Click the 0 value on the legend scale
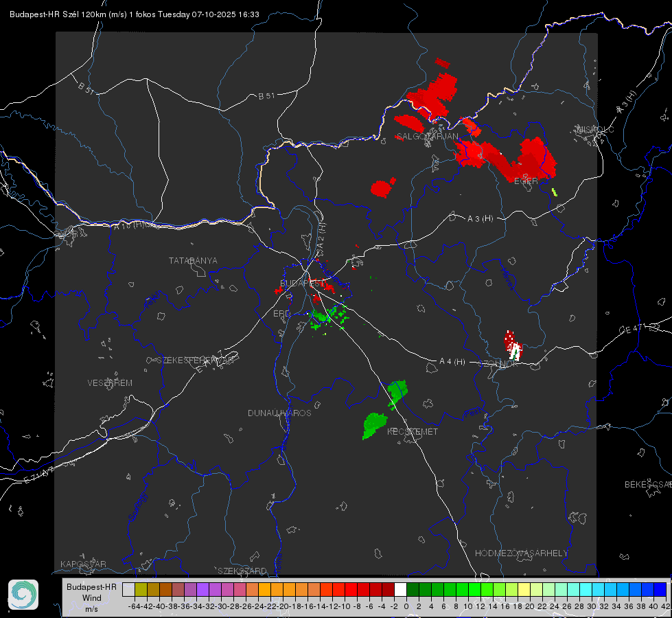 point(406,606)
